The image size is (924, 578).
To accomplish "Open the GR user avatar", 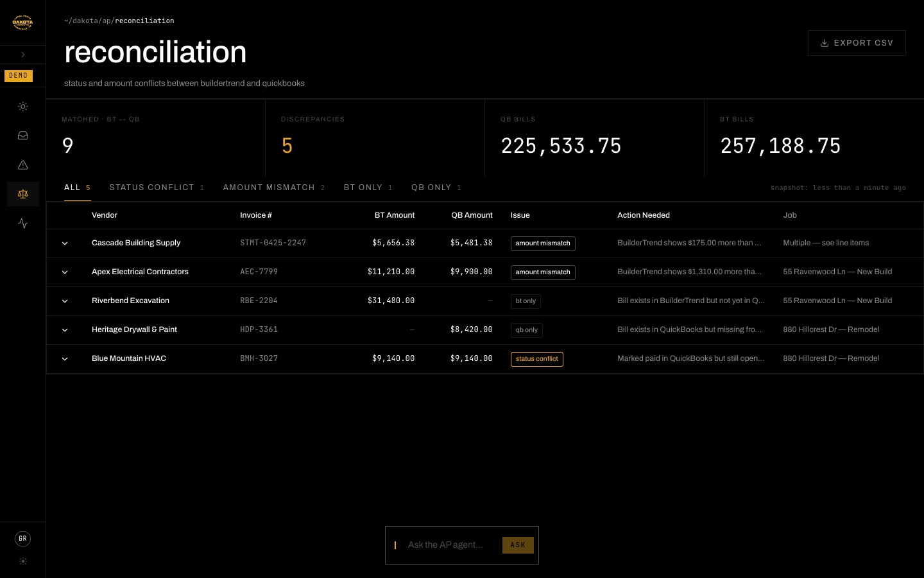I will click(x=23, y=539).
